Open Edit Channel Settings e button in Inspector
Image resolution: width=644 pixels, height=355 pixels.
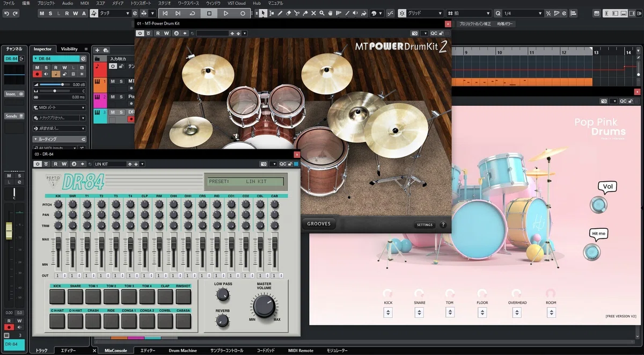[x=83, y=59]
